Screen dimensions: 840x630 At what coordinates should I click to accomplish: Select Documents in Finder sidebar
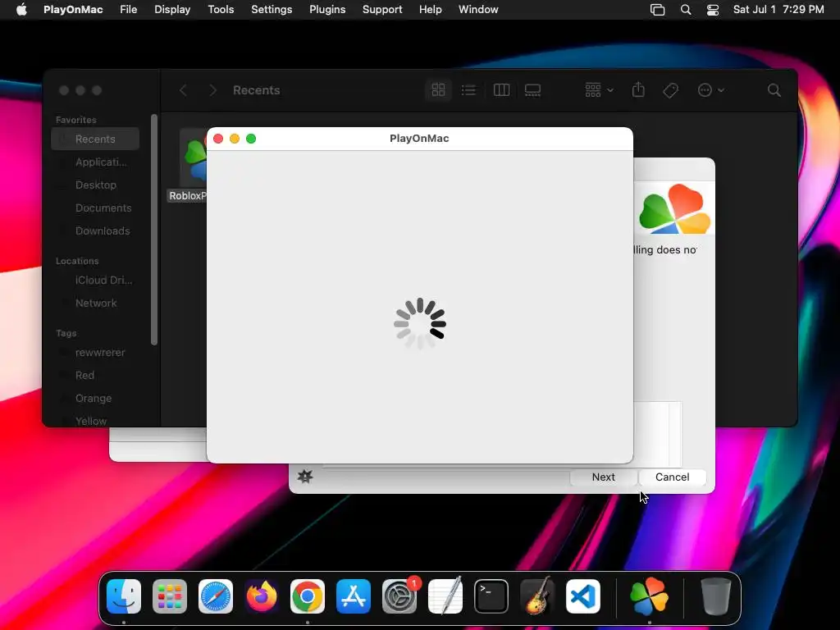point(95,208)
